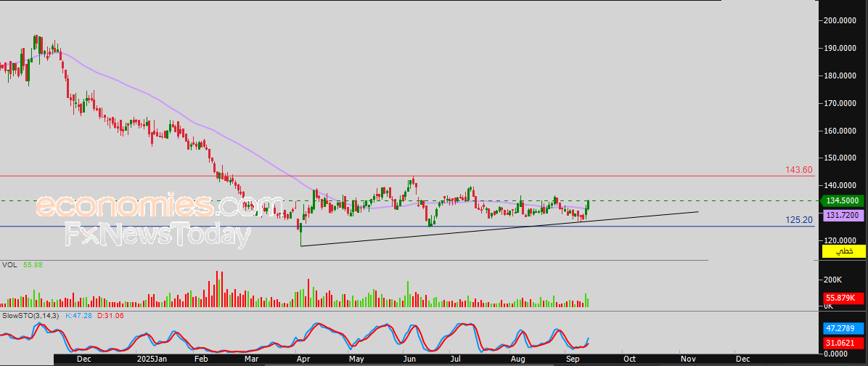Click the green 55.88 volume value
Viewport: 868px width, 366px height.
click(x=33, y=265)
